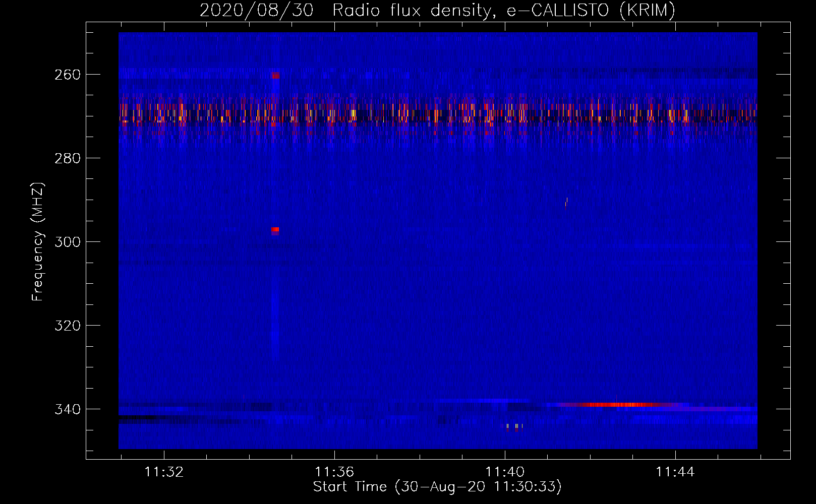The height and width of the screenshot is (504, 816).
Task: Click the 11:32 time tick label
Action: (164, 472)
